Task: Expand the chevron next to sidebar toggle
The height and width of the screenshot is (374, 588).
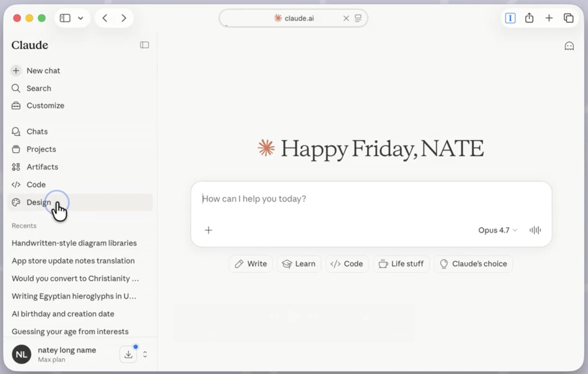Action: tap(81, 18)
